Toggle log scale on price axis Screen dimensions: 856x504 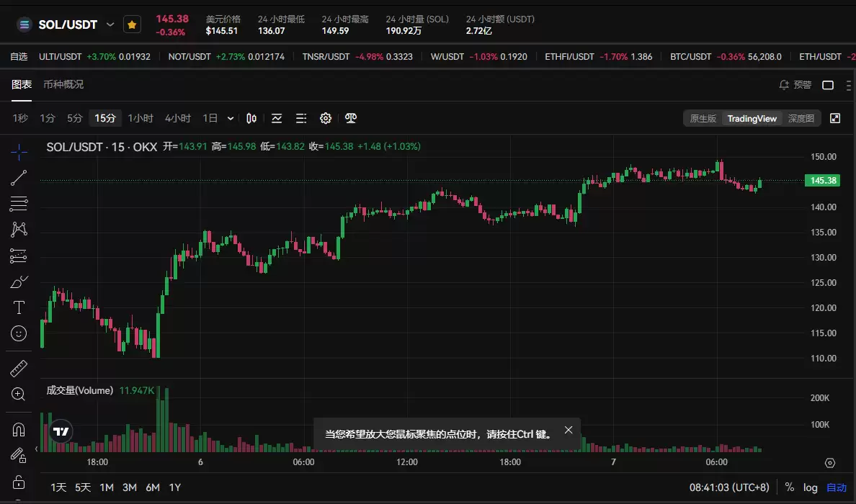811,487
